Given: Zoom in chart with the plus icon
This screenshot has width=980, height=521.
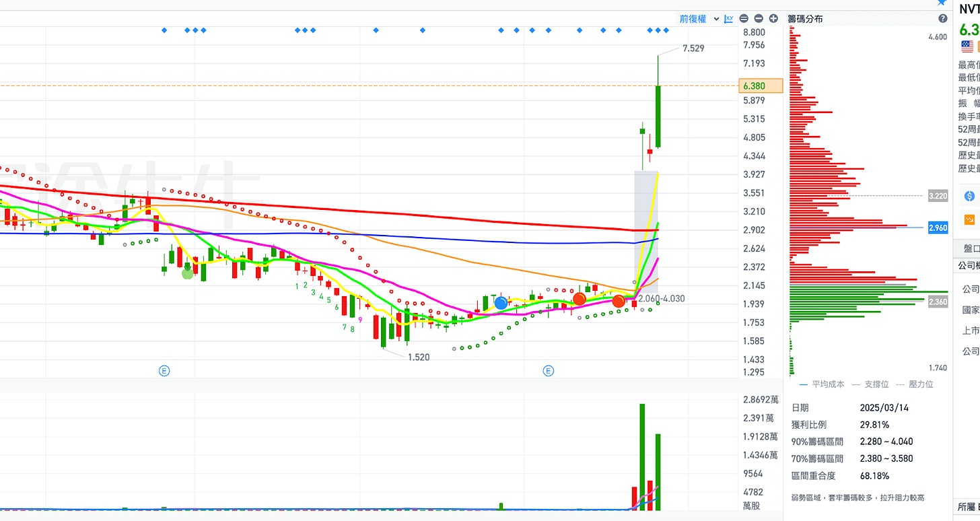Looking at the screenshot, I should [773, 19].
